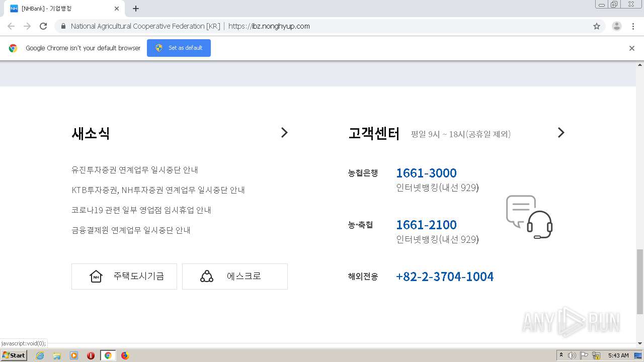The height and width of the screenshot is (362, 644).
Task: Click the Chrome logo in notification bar
Action: tap(13, 48)
